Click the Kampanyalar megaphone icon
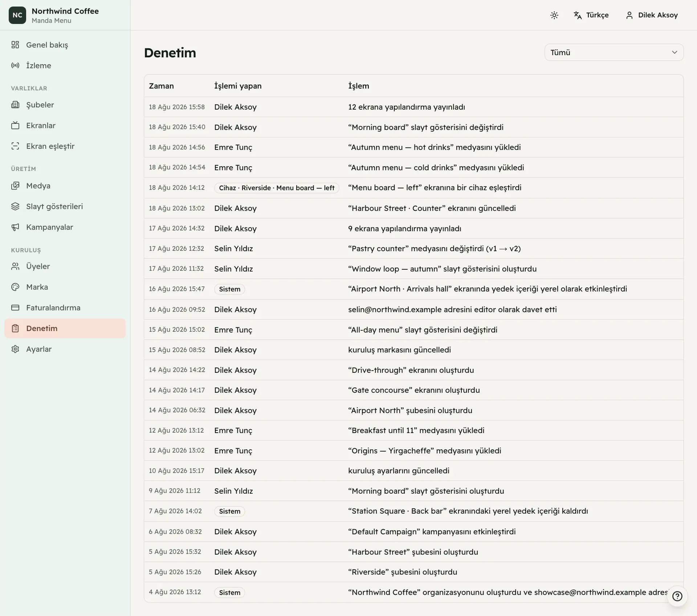This screenshot has height=616, width=697. pyautogui.click(x=15, y=227)
